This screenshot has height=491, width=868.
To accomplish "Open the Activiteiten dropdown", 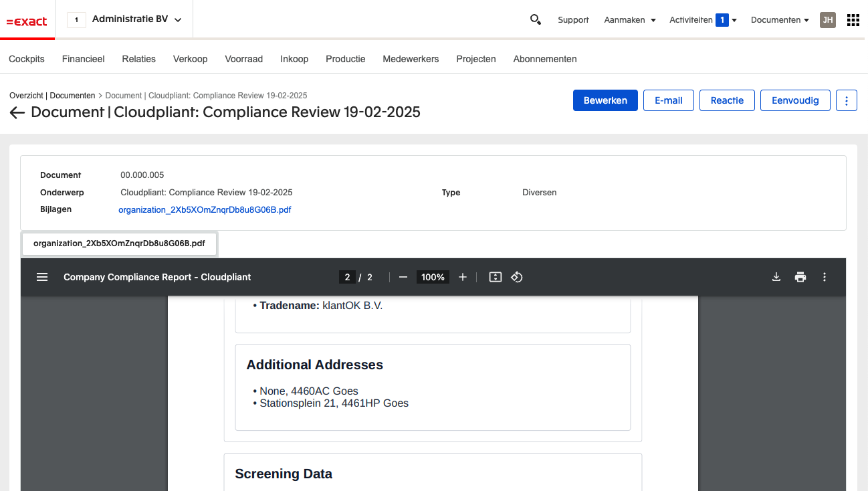I will pyautogui.click(x=703, y=20).
